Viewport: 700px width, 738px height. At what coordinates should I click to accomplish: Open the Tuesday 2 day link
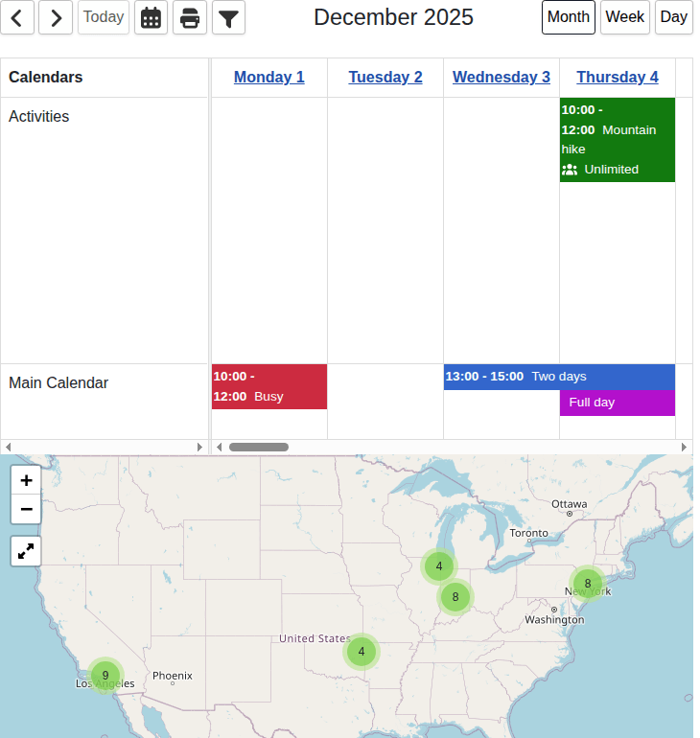385,78
